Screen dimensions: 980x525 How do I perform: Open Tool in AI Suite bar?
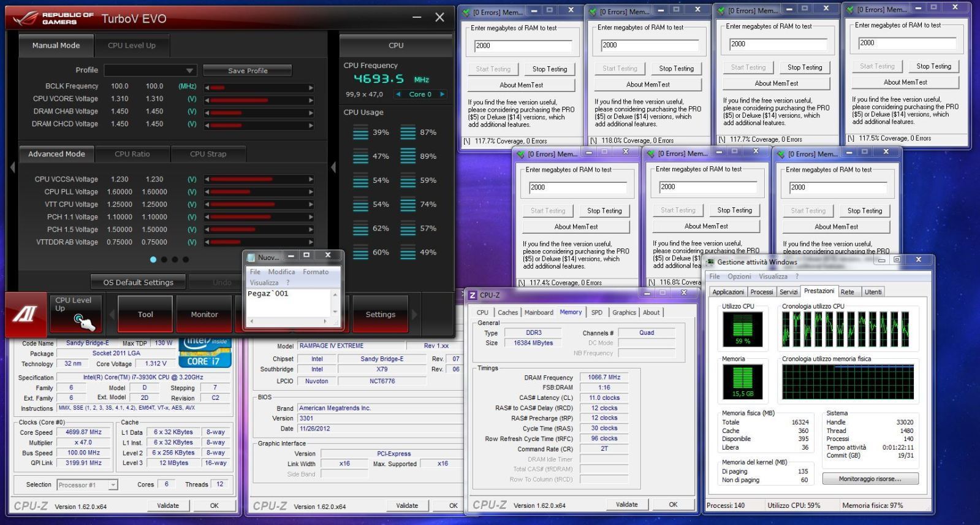[x=145, y=315]
